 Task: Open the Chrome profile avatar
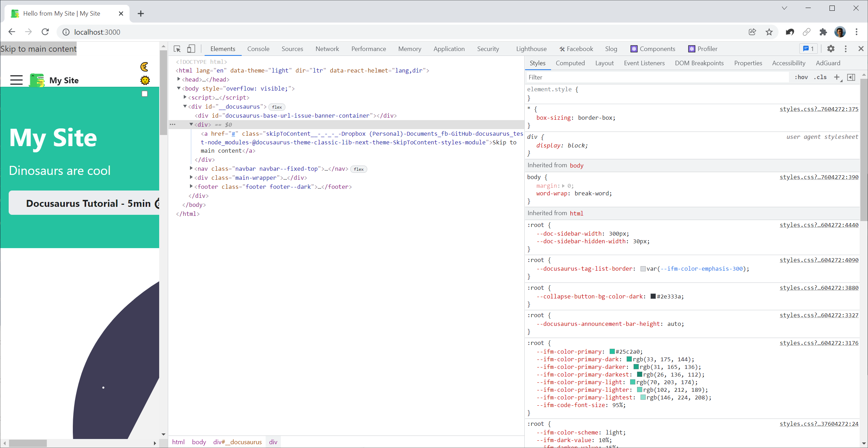(840, 32)
